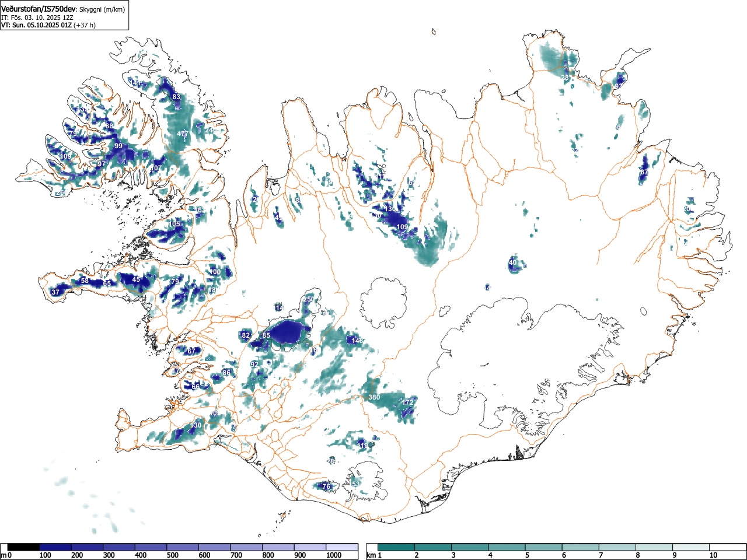
Task: Click the '148' visibility value on the map
Action: click(x=357, y=340)
